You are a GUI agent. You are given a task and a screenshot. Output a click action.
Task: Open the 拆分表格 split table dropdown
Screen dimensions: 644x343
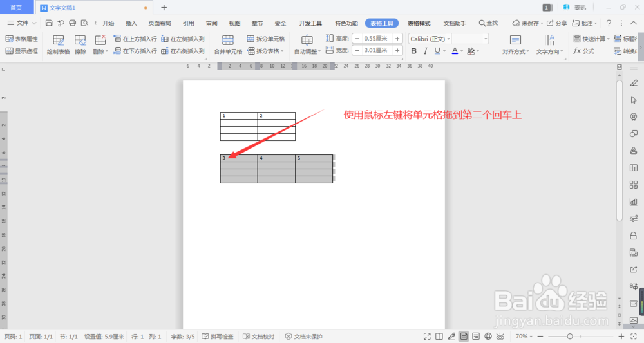point(266,51)
